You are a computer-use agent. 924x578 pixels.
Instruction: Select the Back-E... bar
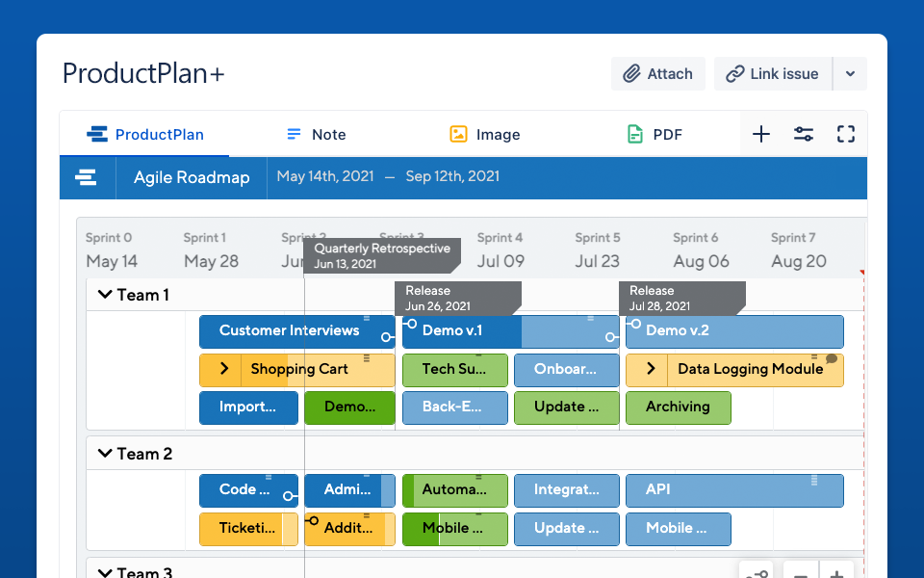[x=455, y=408]
